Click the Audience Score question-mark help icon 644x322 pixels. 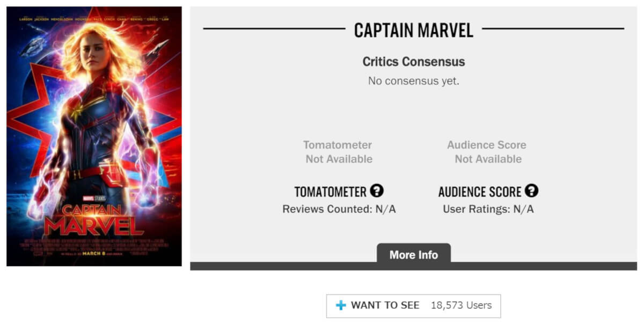pyautogui.click(x=531, y=191)
